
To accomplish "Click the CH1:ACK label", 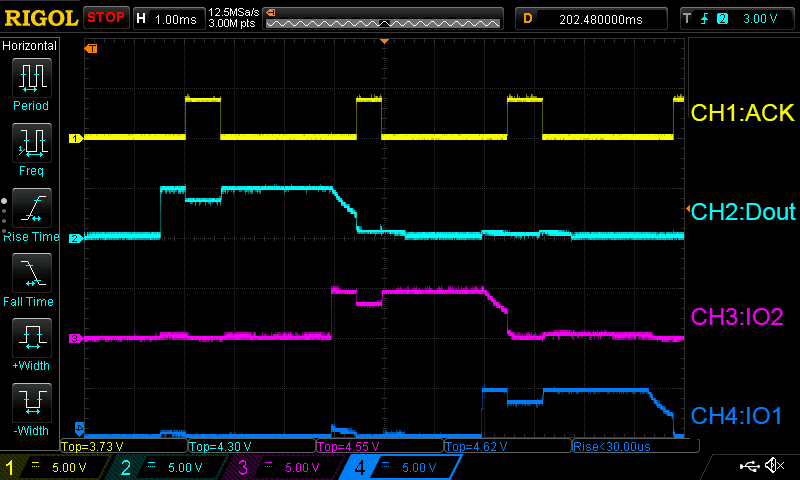I will (x=742, y=113).
